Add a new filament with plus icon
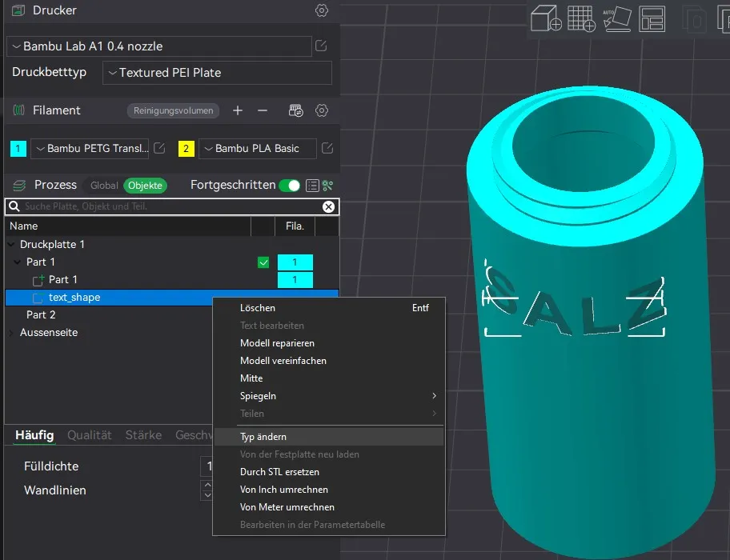Image resolution: width=730 pixels, height=560 pixels. 238,110
